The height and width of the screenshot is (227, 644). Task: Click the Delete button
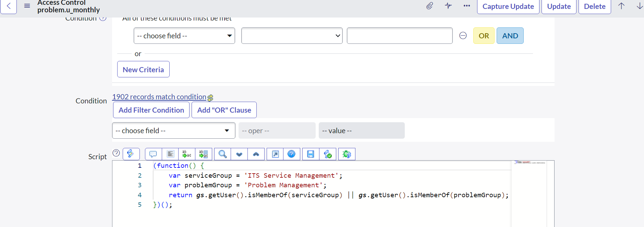(x=595, y=7)
